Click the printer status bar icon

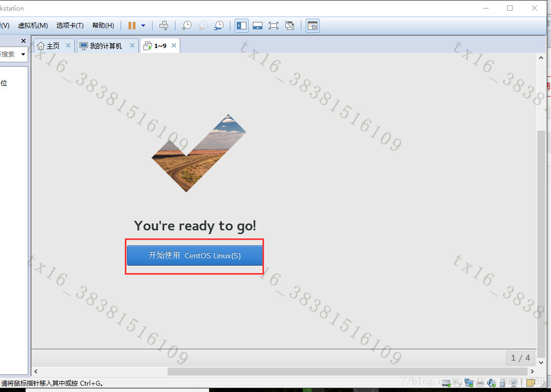pyautogui.click(x=480, y=383)
